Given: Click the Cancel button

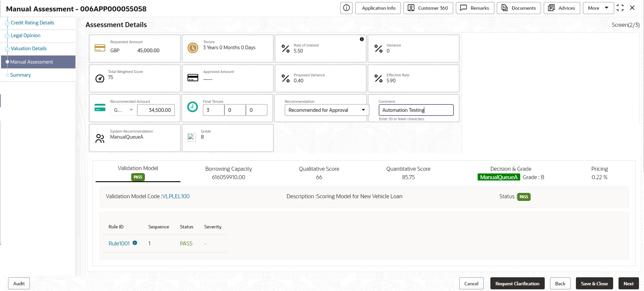Looking at the screenshot, I should coord(471,283).
